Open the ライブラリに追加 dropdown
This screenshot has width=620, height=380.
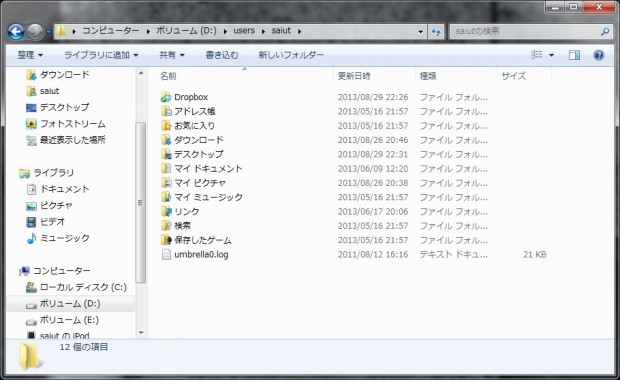[101, 55]
